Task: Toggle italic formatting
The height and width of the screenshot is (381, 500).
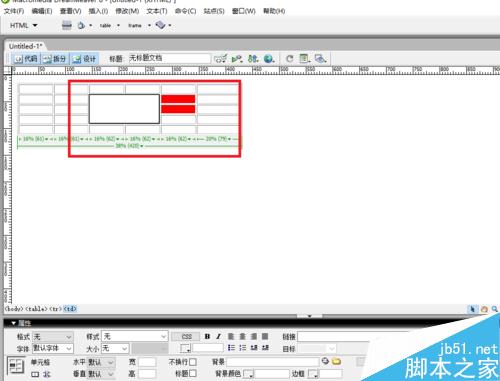Action: click(219, 336)
